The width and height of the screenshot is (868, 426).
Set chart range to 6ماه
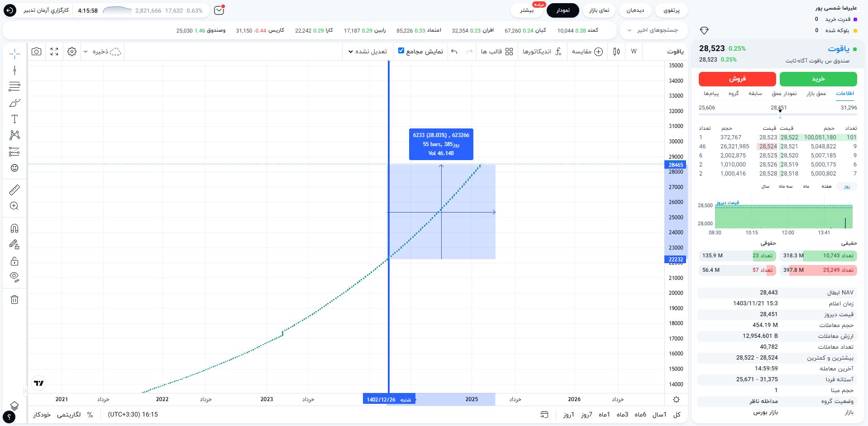point(640,414)
